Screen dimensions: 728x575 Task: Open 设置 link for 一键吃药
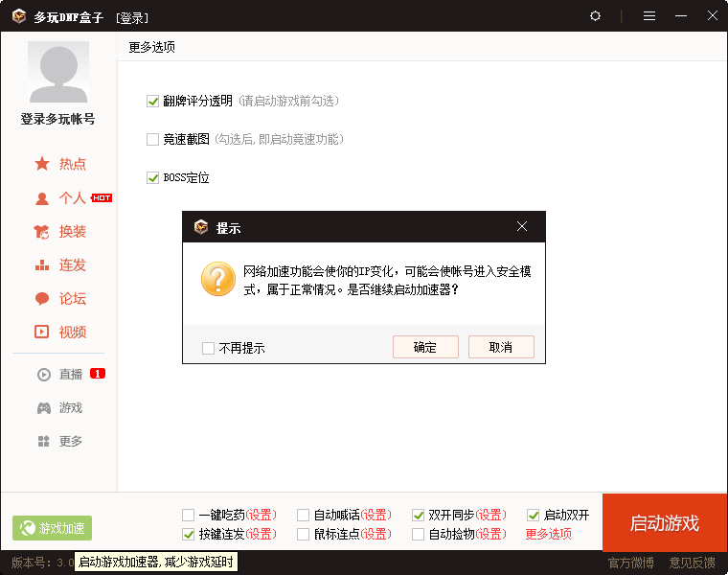point(261,515)
